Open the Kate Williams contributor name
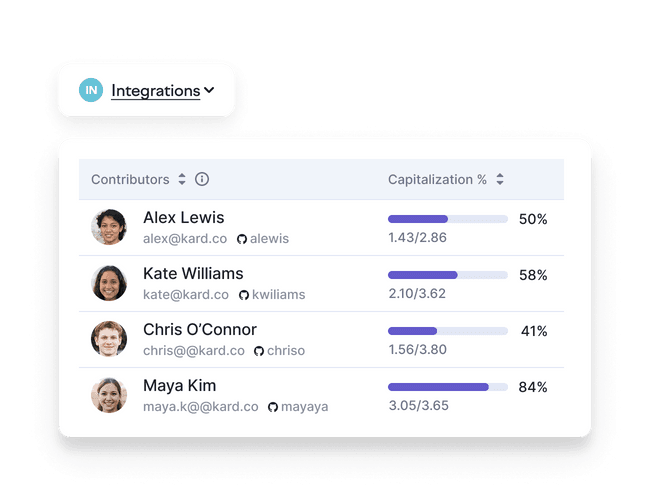Viewport: 650px width, 500px height. 193,273
